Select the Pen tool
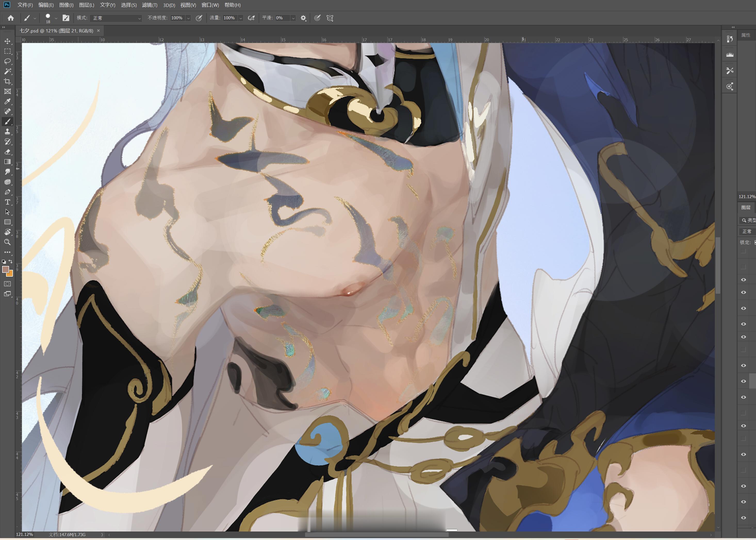 click(x=7, y=192)
